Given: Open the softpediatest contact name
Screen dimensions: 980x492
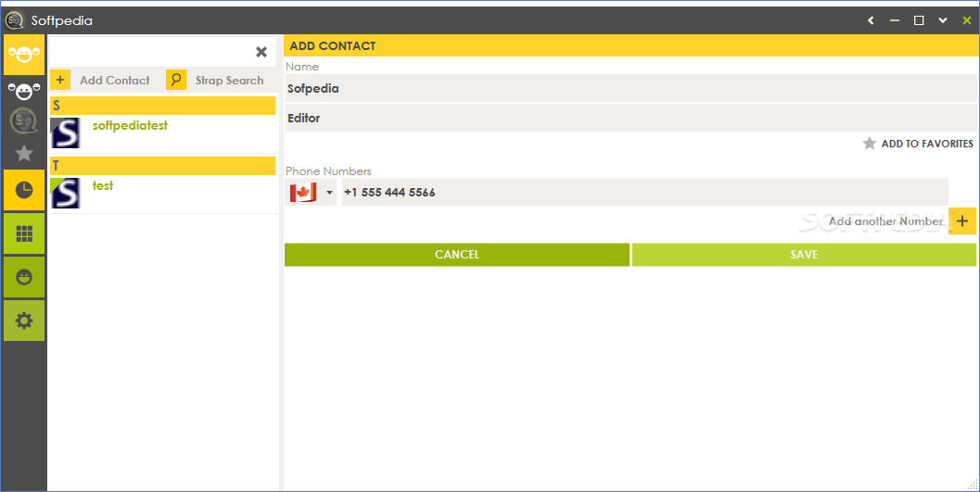Looking at the screenshot, I should (x=130, y=125).
